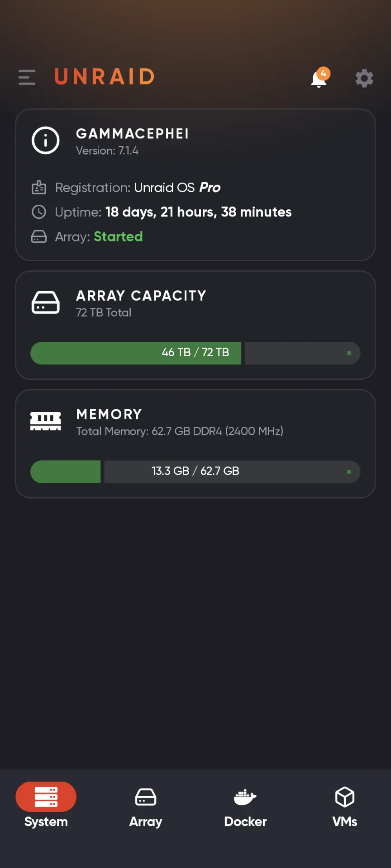Open the hamburger navigation menu

click(26, 77)
